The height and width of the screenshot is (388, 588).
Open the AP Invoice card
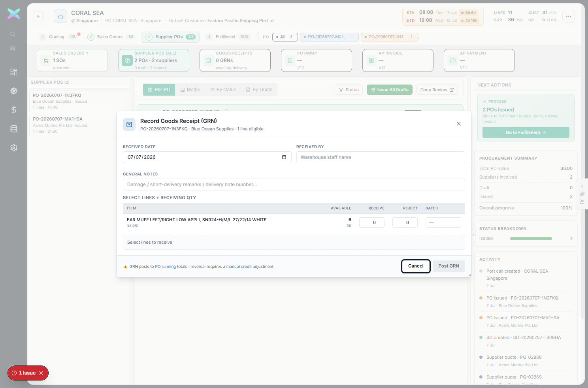point(398,60)
